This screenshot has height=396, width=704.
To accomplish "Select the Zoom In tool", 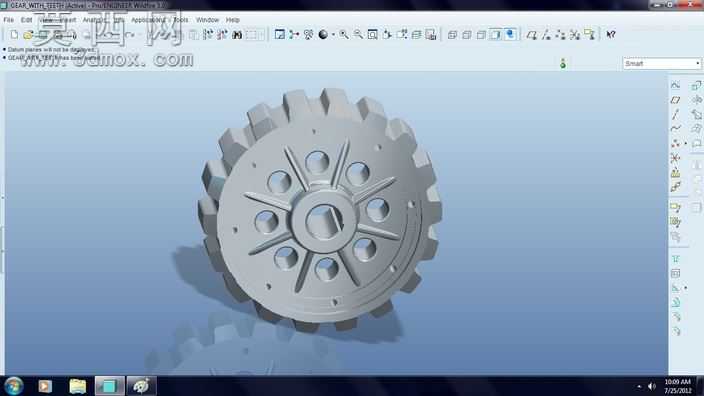I will [344, 35].
